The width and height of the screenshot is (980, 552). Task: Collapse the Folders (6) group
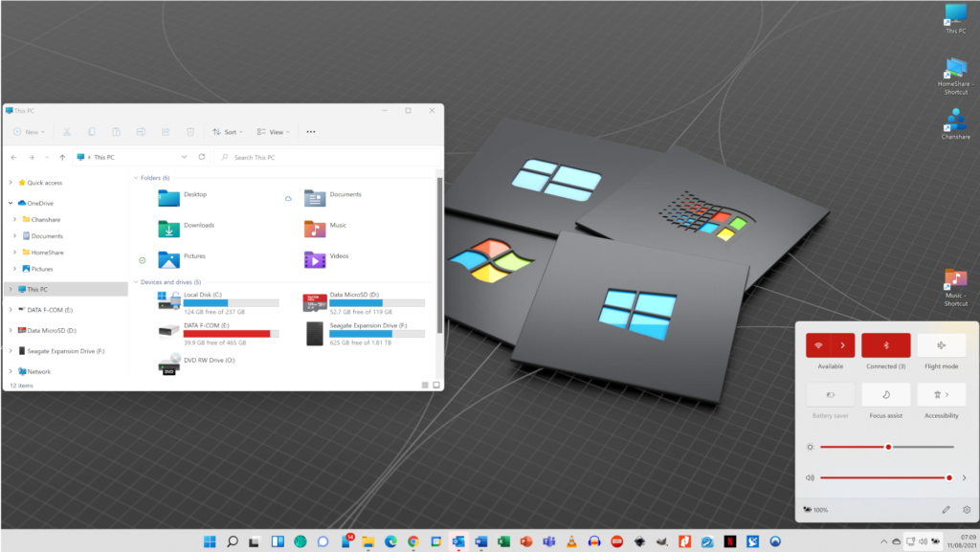click(x=136, y=178)
